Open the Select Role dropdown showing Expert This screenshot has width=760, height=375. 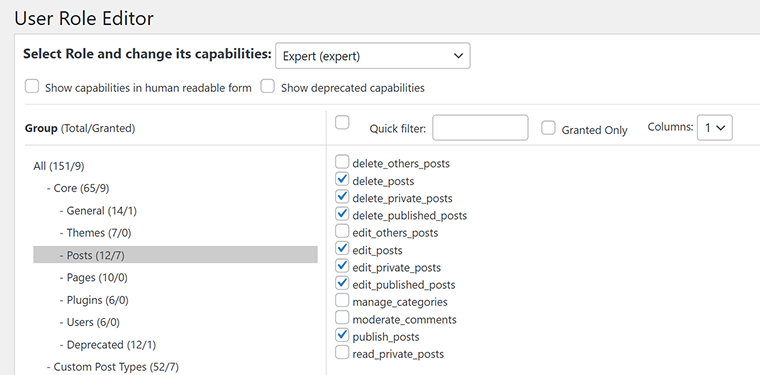(372, 56)
